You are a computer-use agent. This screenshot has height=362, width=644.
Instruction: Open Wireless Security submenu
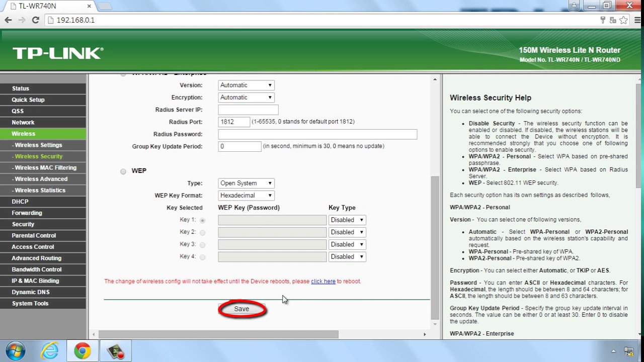point(43,156)
